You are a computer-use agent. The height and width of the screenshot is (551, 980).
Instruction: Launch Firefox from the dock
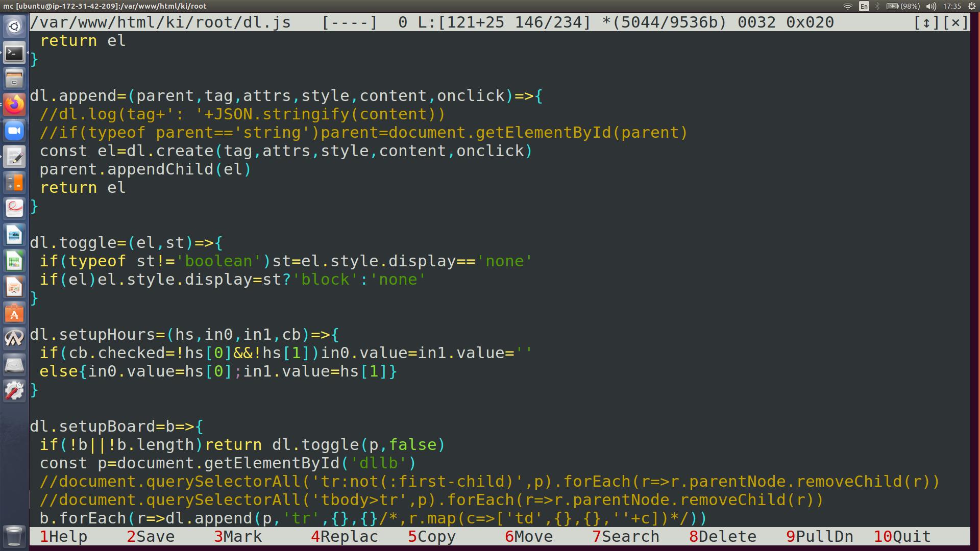coord(14,105)
